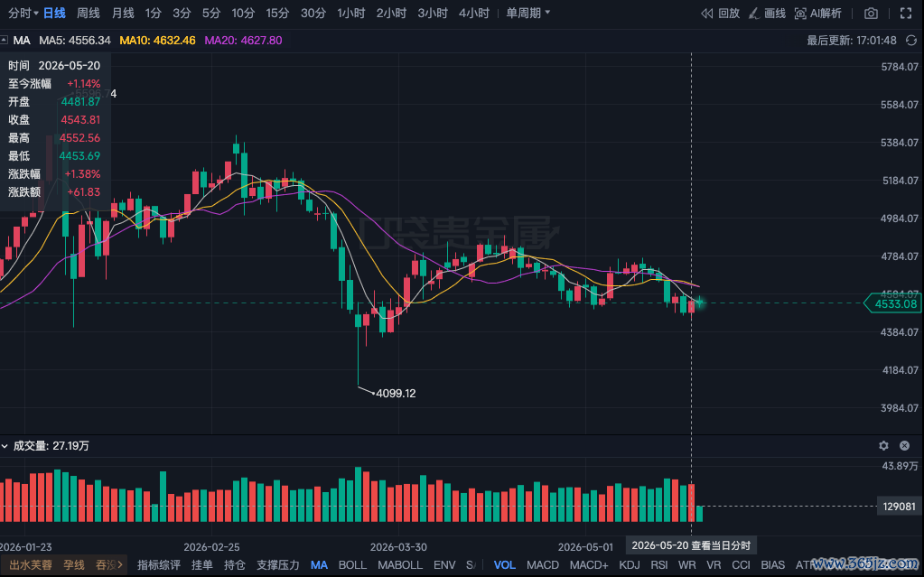Open volume panel settings gear
The width and height of the screenshot is (924, 577).
point(883,445)
